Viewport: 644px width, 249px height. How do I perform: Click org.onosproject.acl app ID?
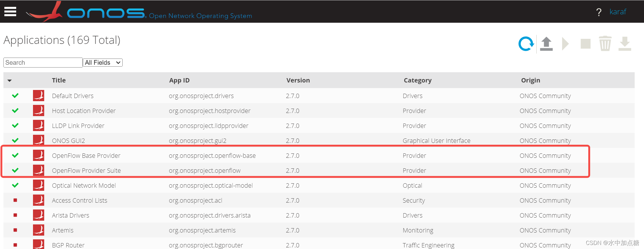195,200
